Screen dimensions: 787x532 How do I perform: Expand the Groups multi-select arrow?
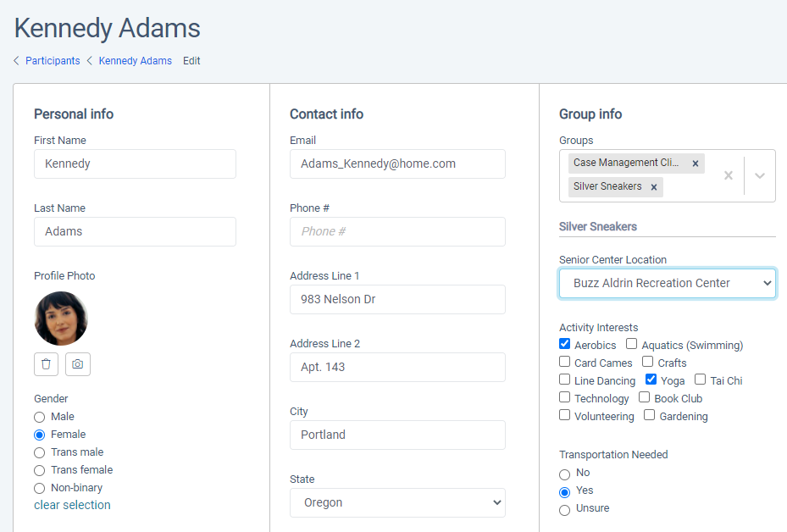(x=760, y=175)
